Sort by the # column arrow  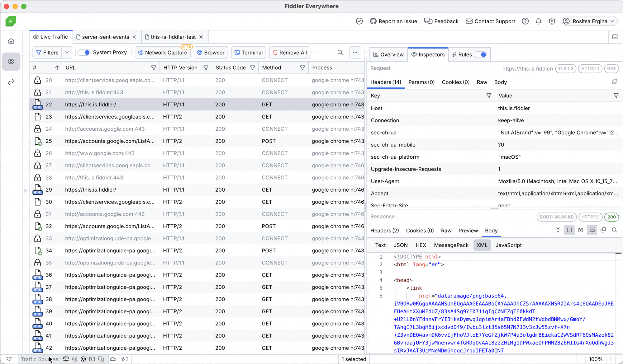[57, 68]
